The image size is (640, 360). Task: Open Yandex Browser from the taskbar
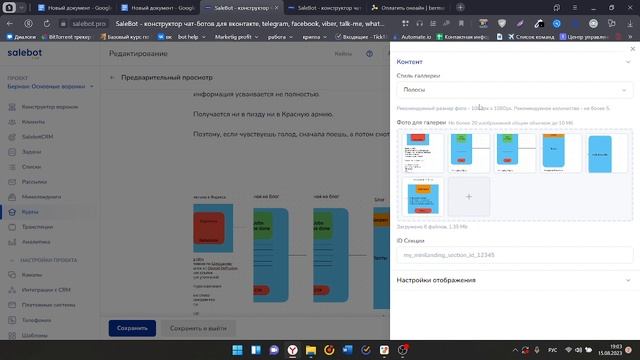(x=292, y=350)
